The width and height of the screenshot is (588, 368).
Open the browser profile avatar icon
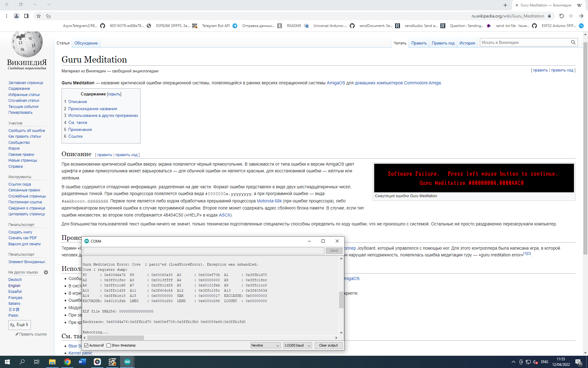click(17, 16)
